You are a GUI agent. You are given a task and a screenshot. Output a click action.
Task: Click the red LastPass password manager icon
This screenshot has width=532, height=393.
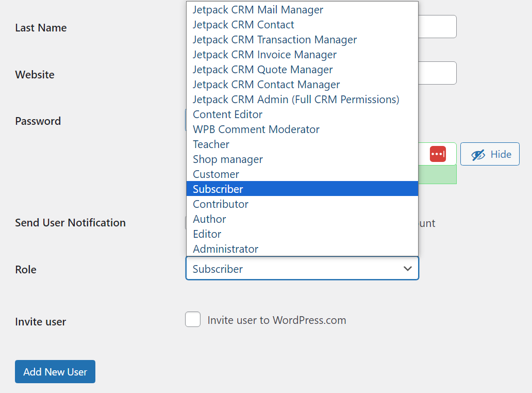(438, 154)
